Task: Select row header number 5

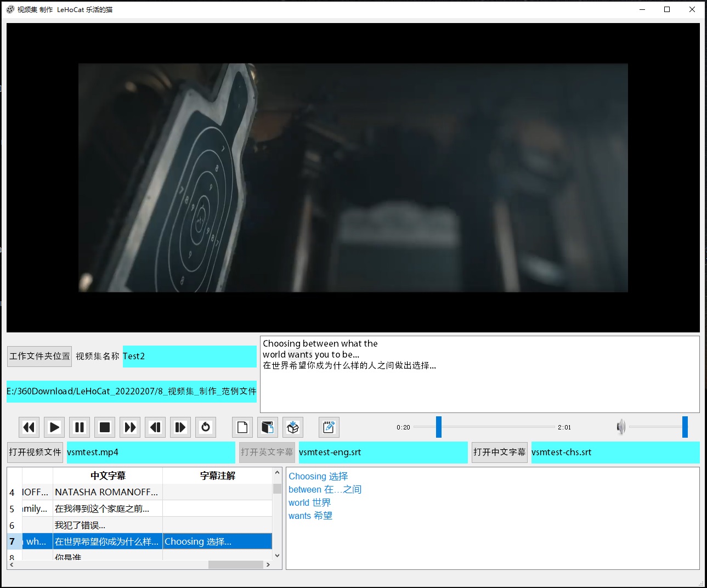Action: click(x=14, y=508)
